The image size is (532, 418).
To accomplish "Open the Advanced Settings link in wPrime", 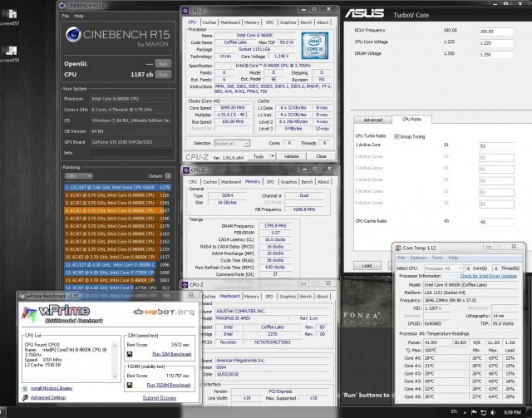I will 48,398.
